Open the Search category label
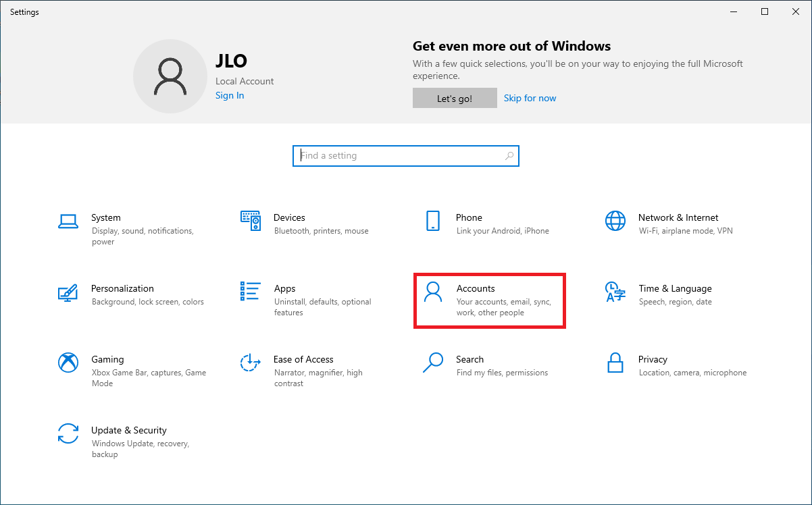The image size is (812, 505). (470, 359)
